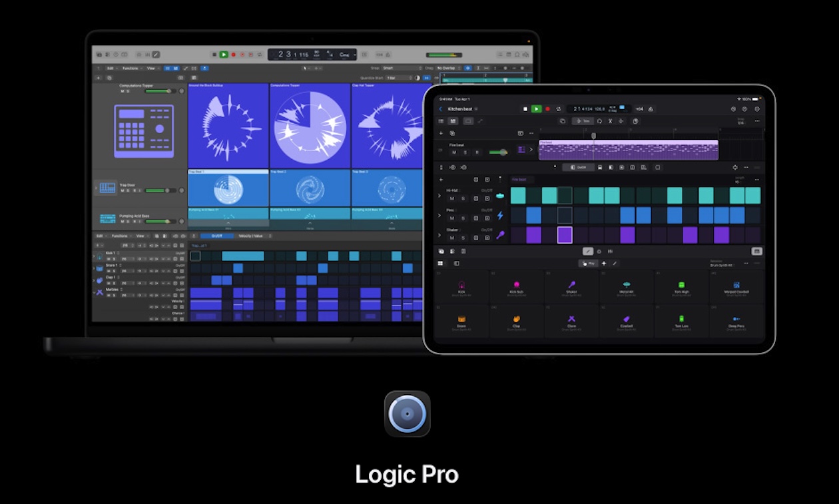Viewport: 839px width, 504px height.
Task: Solo the Fire beat track on iPad
Action: coord(465,152)
